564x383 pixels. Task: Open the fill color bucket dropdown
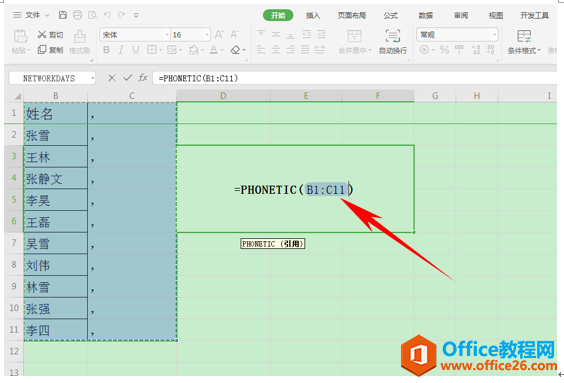click(x=196, y=50)
